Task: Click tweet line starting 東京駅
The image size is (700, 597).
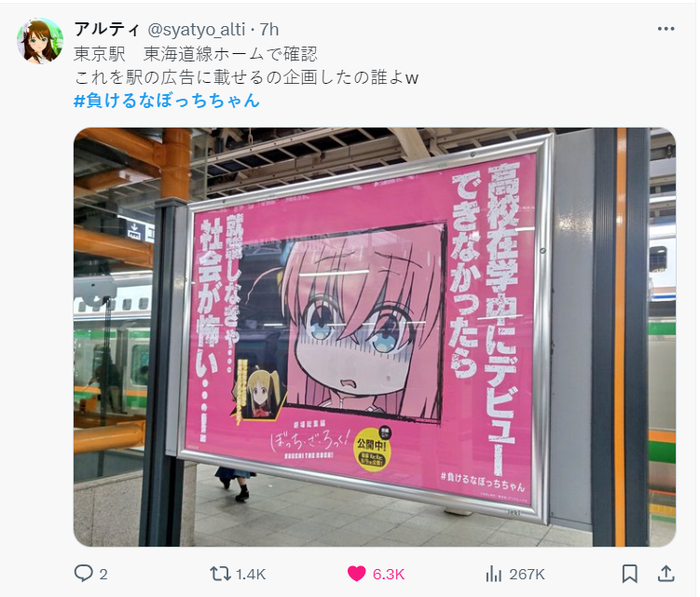Action: pyautogui.click(x=196, y=54)
